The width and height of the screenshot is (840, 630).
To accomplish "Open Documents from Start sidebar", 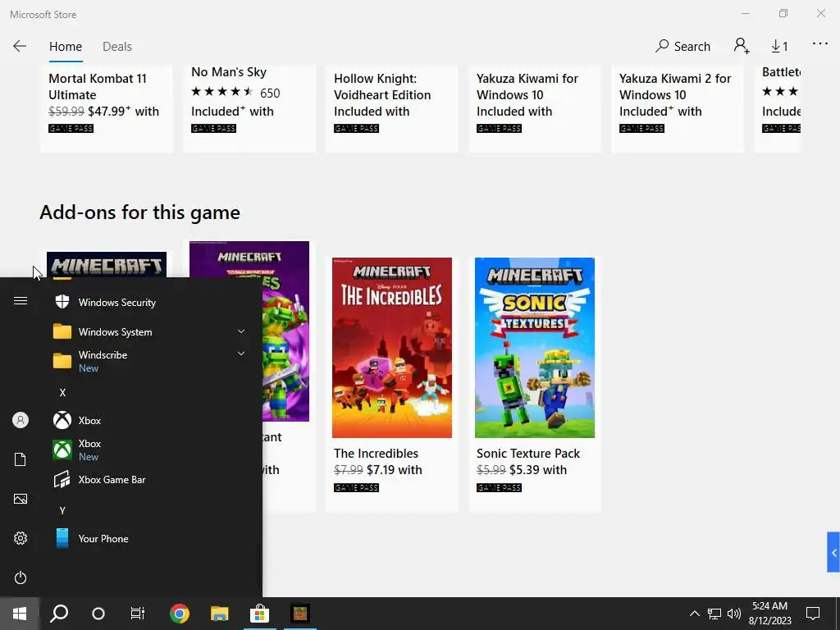I will click(x=21, y=459).
